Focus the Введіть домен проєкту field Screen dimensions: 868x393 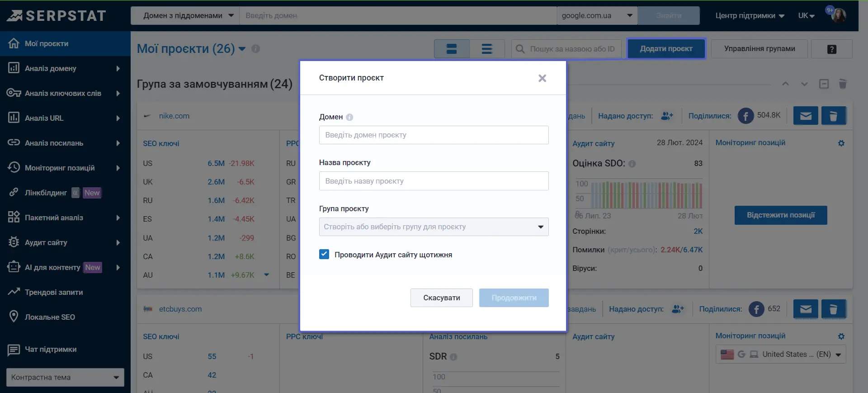click(x=434, y=135)
